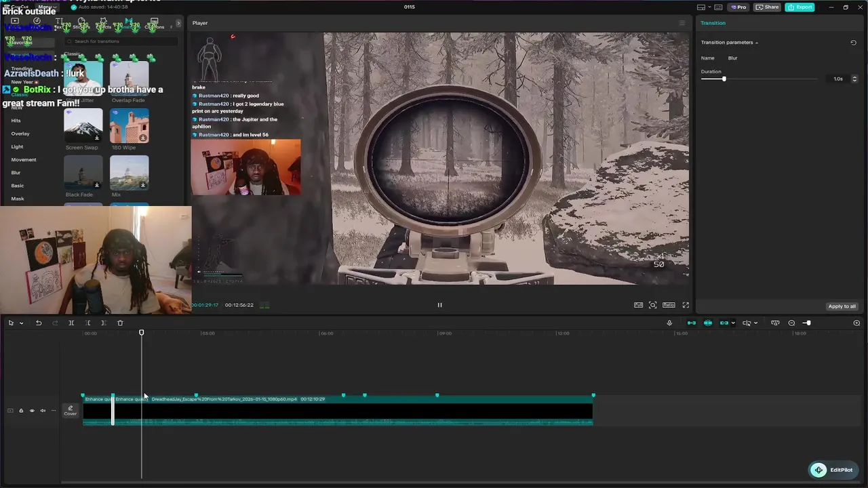Change the workspace layout icon

pos(701,7)
